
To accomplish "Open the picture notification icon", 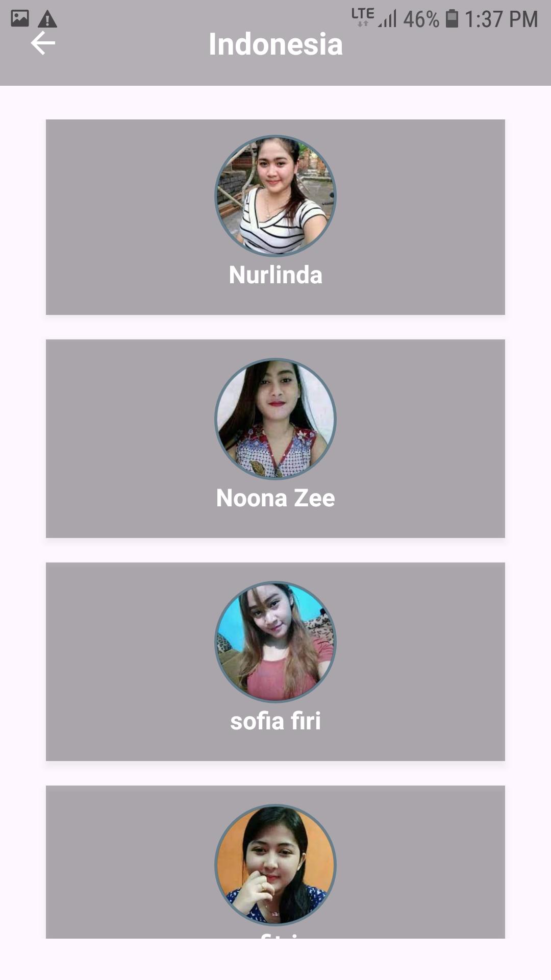I will (20, 18).
